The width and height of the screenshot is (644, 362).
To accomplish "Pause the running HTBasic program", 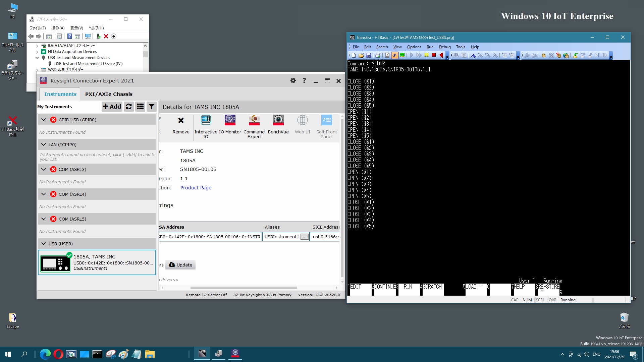I will [426, 55].
